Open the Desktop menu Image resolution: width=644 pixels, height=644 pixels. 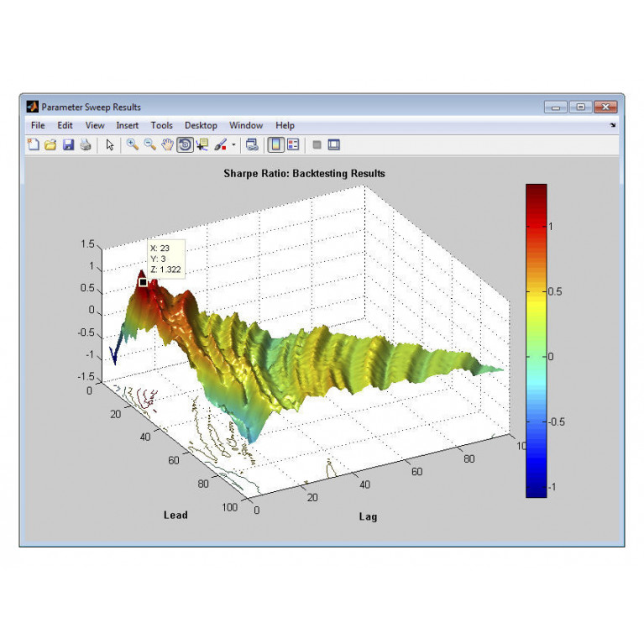tap(201, 125)
